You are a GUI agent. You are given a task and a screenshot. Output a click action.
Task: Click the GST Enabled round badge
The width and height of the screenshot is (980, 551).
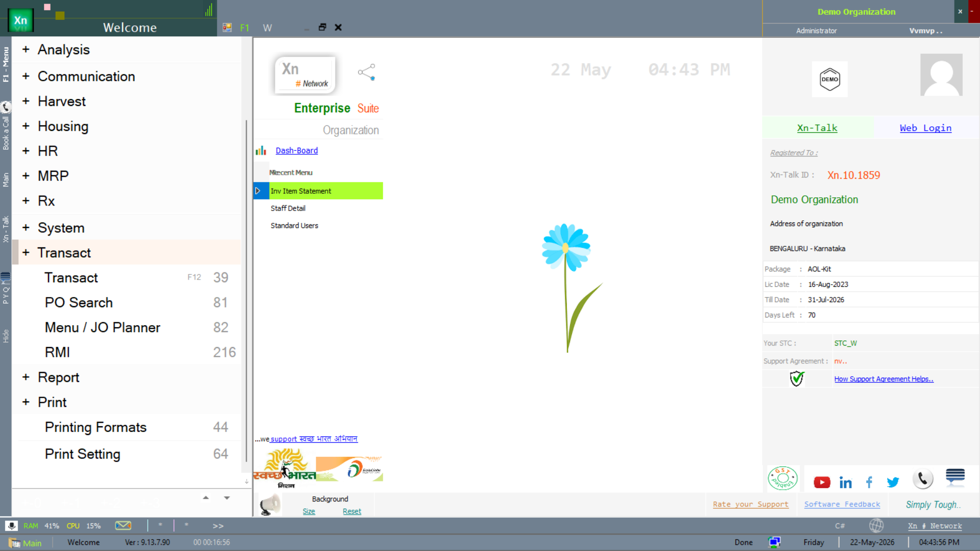click(782, 478)
